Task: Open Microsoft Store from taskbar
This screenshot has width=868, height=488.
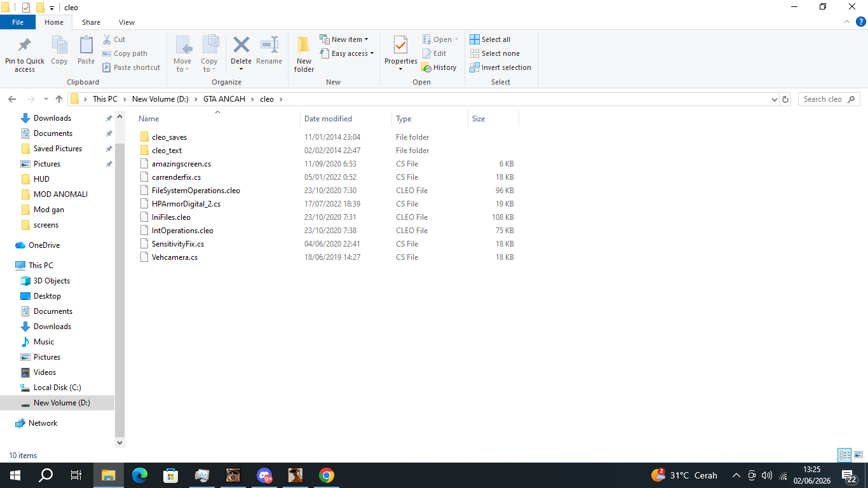Action: point(171,475)
